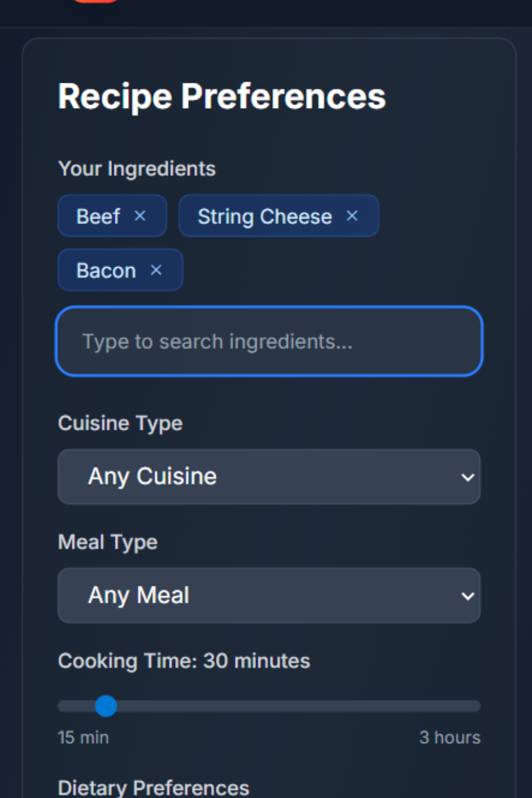This screenshot has height=798, width=532.
Task: Click the Meal Type dropdown chevron arrow
Action: coord(467,596)
